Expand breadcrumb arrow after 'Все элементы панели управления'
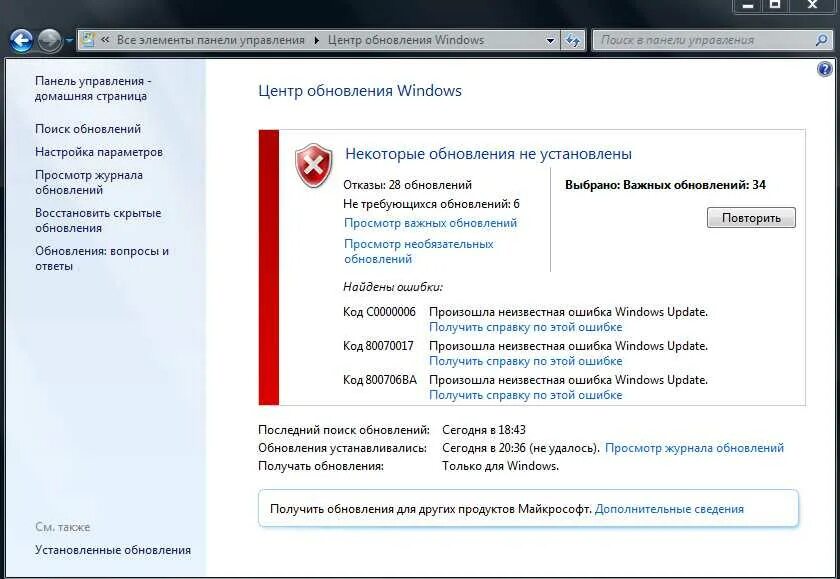The image size is (840, 579). [x=317, y=40]
